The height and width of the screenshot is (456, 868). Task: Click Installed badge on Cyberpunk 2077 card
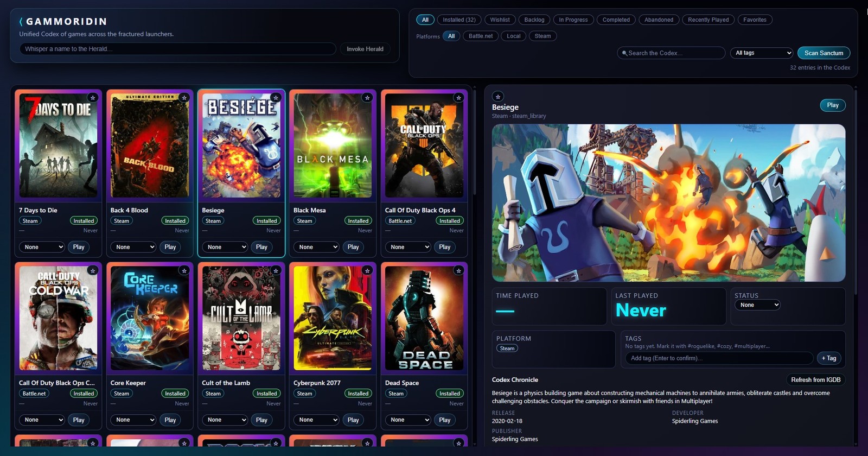click(x=358, y=394)
